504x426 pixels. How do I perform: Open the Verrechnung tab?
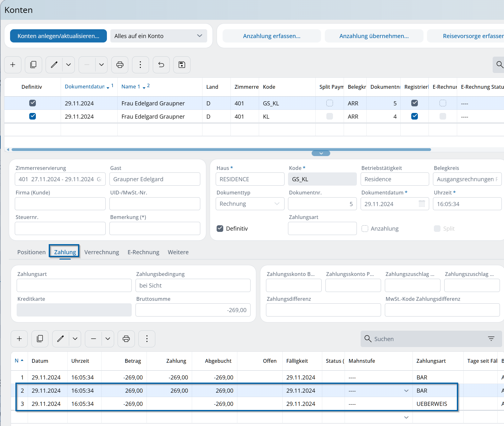pos(102,252)
